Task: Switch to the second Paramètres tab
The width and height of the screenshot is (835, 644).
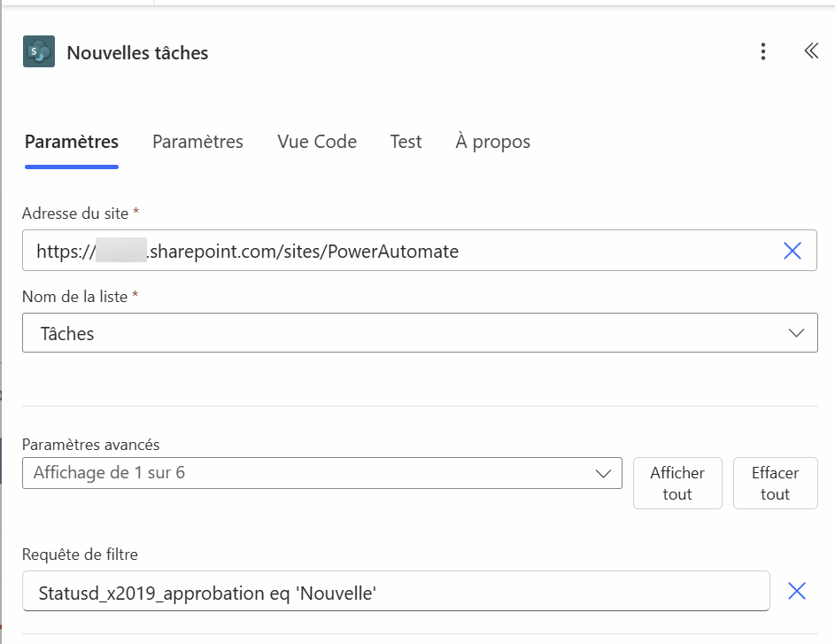Action: pyautogui.click(x=197, y=142)
